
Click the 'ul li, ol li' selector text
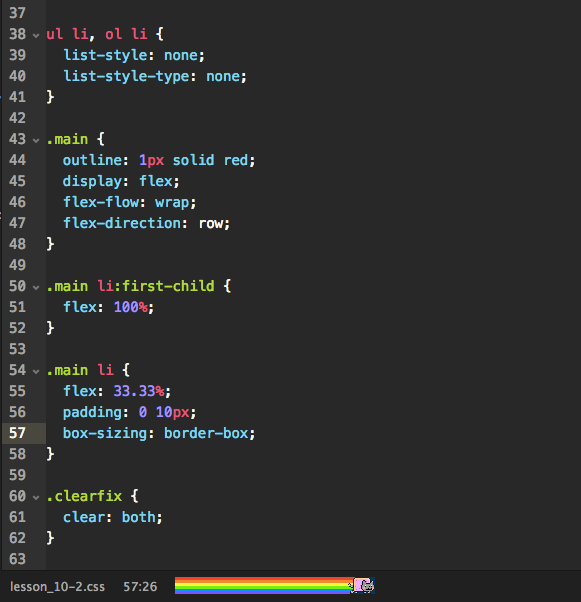97,34
